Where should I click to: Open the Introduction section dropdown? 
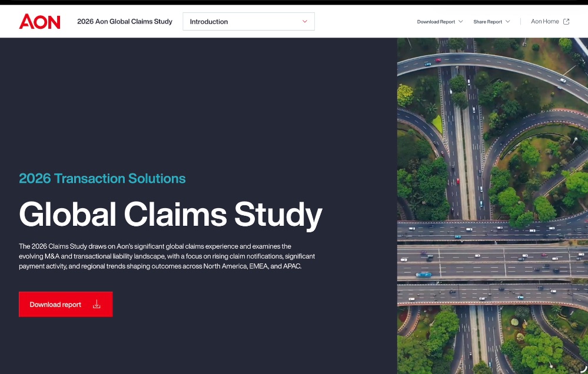[248, 21]
